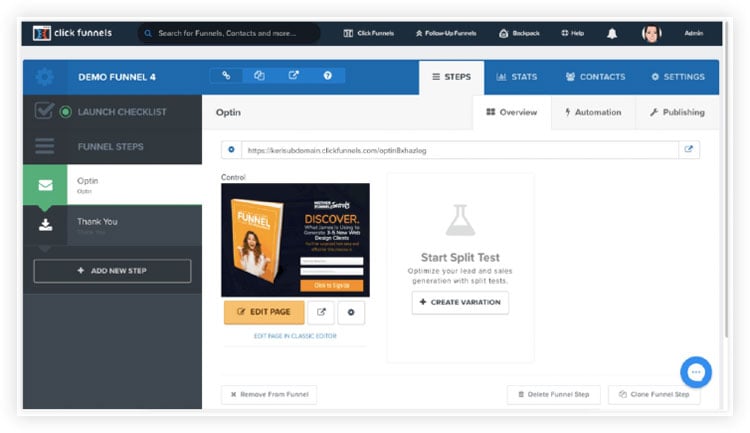Open the live chat bubble
750x433 pixels.
[x=696, y=372]
